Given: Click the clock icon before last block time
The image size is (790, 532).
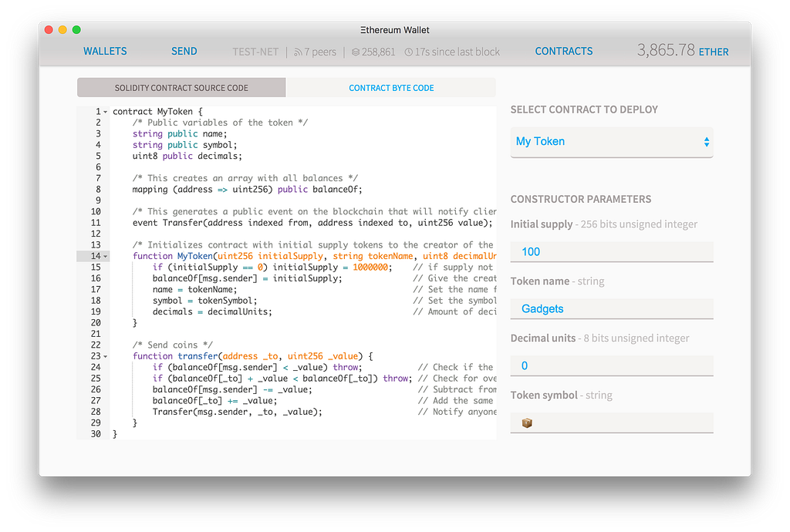Looking at the screenshot, I should point(409,52).
